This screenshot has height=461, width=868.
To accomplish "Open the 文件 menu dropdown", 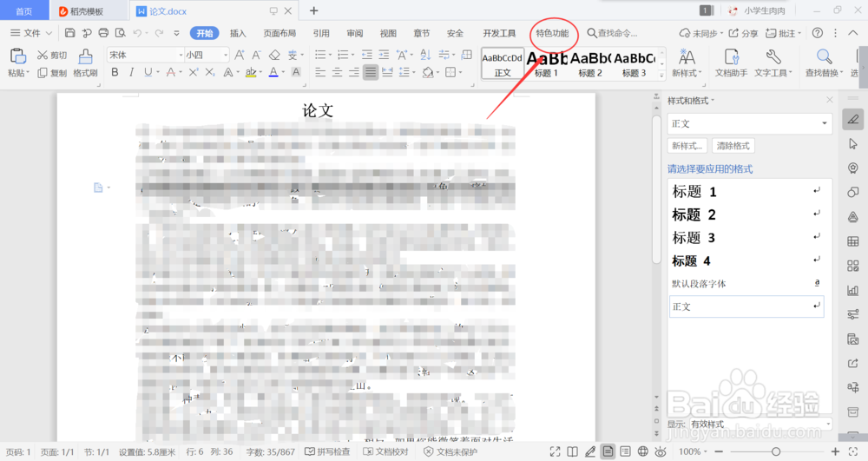I will click(x=31, y=33).
